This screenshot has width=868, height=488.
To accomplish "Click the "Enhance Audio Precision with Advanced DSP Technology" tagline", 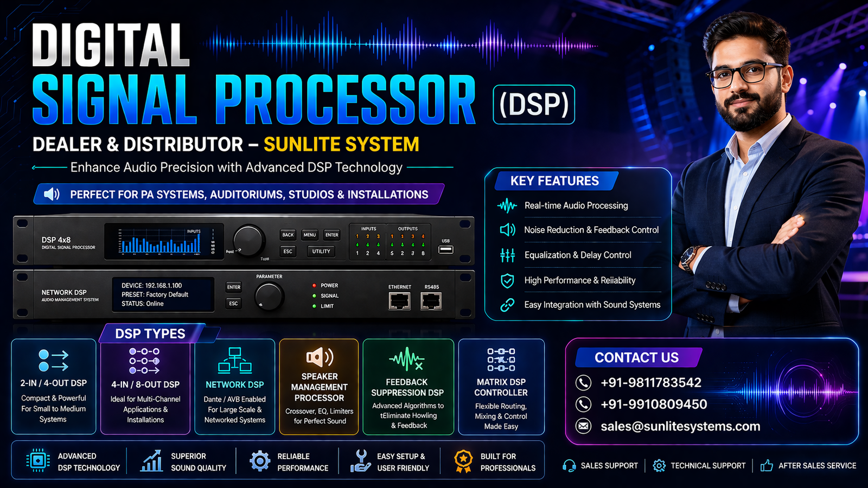I will click(237, 167).
